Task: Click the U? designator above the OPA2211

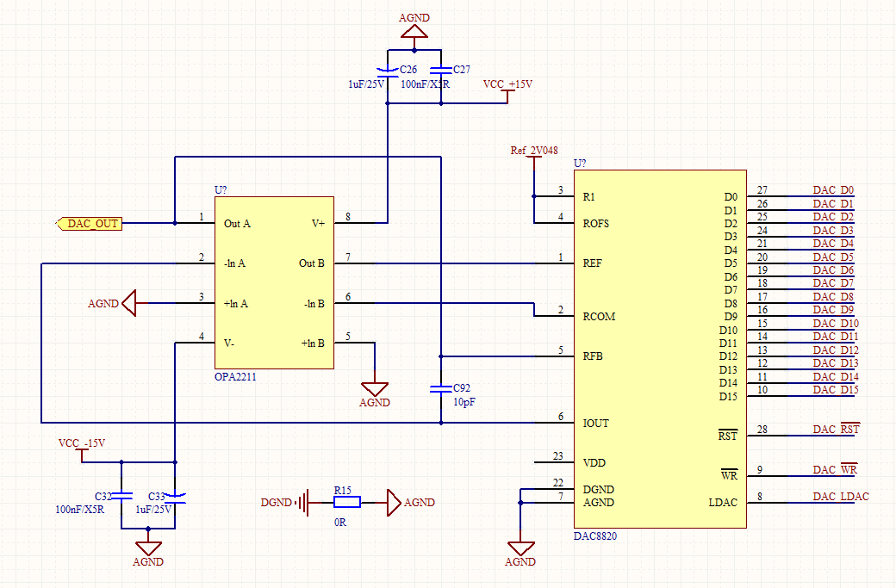Action: 221,190
